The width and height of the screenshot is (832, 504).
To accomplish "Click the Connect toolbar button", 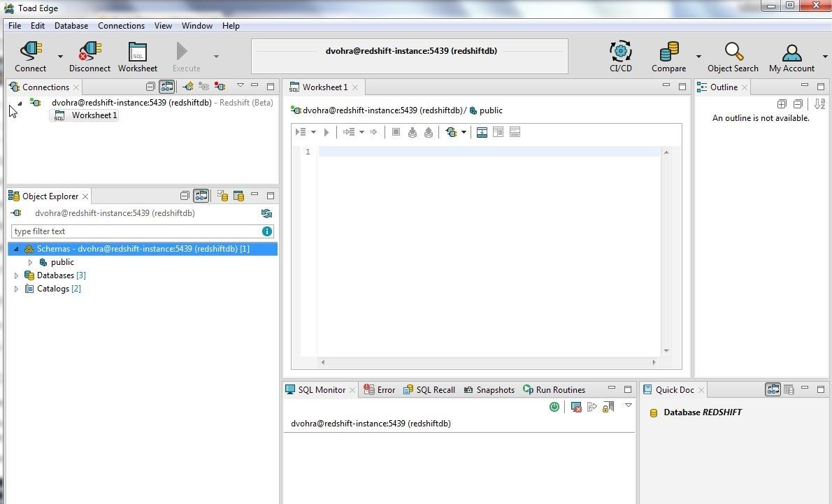I will tap(30, 57).
